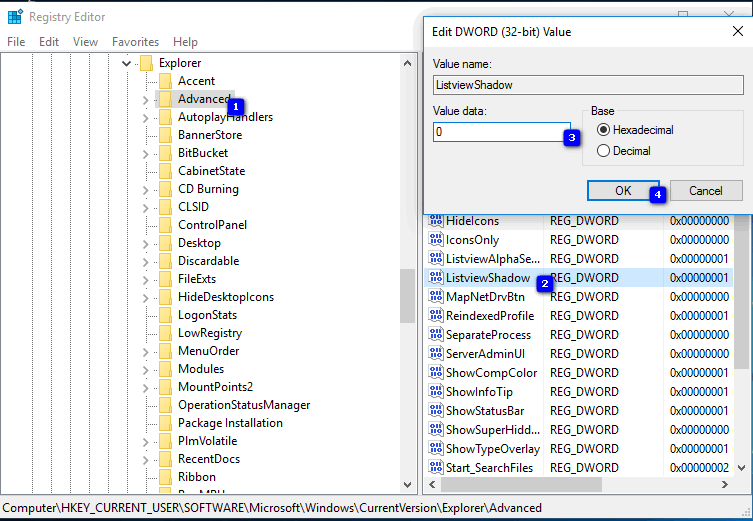Click the Ribbon folder icon
The width and height of the screenshot is (753, 521).
click(165, 477)
